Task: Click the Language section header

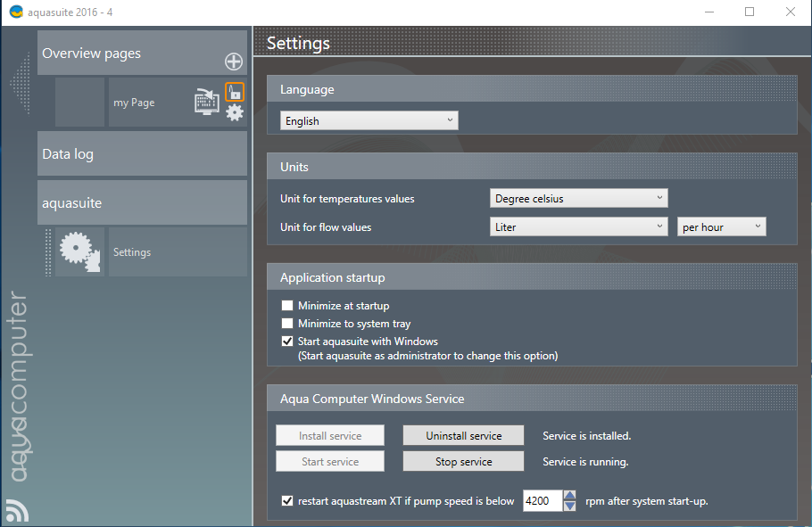Action: pyautogui.click(x=532, y=89)
